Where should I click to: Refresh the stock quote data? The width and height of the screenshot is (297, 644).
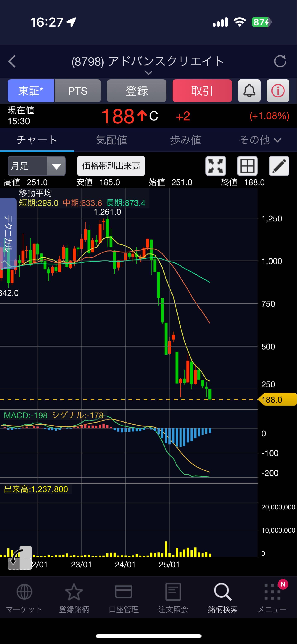(280, 62)
